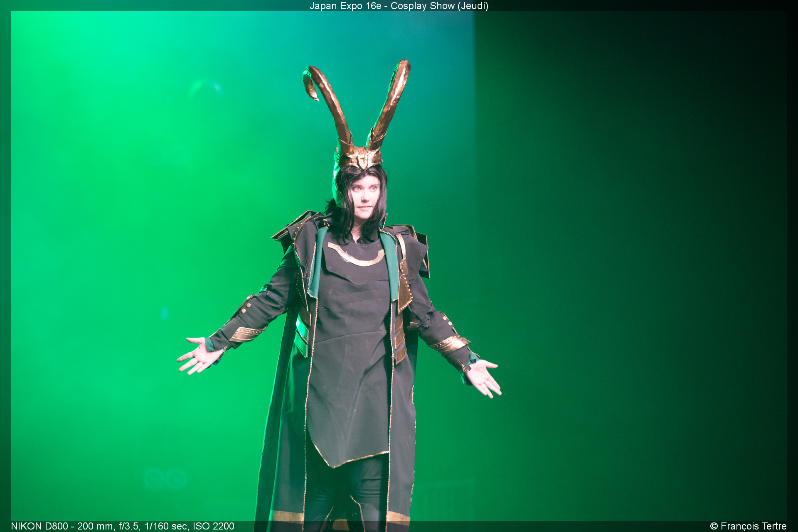Viewport: 798px width, 532px height.
Task: Click the credit '© François Tertre'
Action: 748,526
